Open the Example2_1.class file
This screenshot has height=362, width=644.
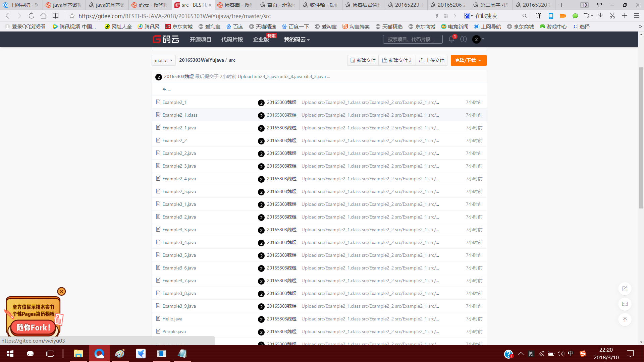coord(180,115)
